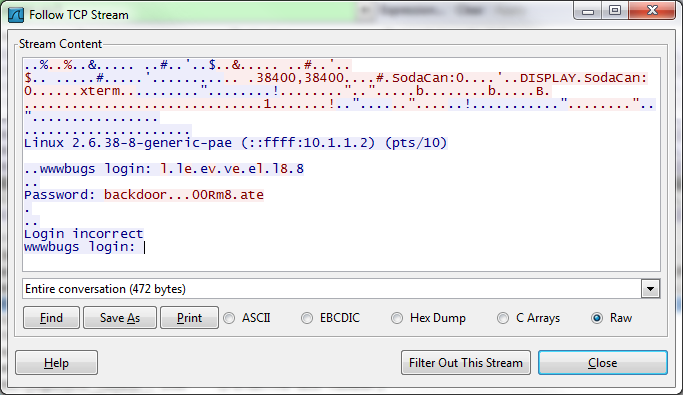Image resolution: width=683 pixels, height=395 pixels.
Task: Click the Wireshark icon in title bar
Action: point(16,15)
